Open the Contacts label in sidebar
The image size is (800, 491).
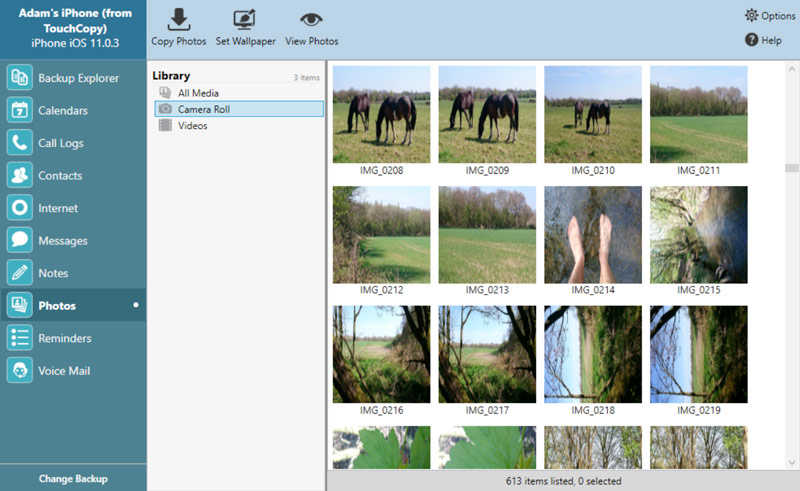tap(60, 176)
